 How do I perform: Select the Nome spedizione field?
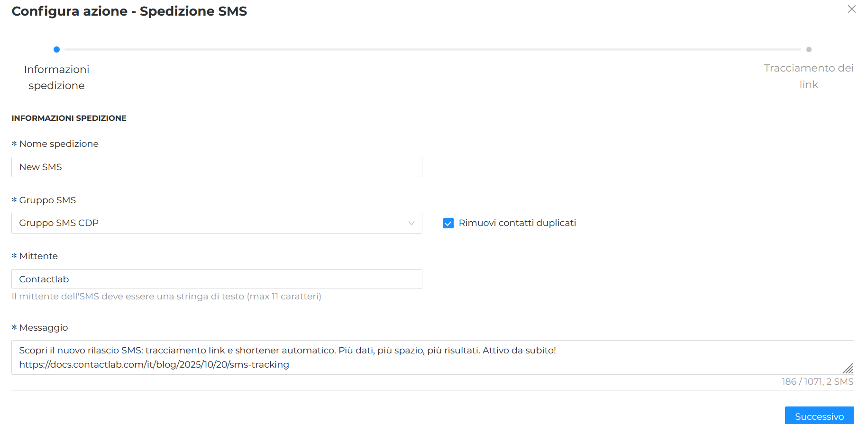point(217,167)
